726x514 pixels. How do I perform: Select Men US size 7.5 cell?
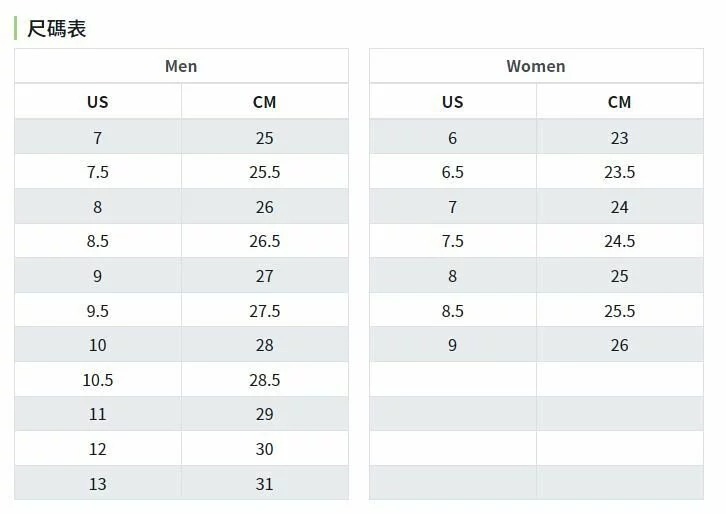(97, 172)
